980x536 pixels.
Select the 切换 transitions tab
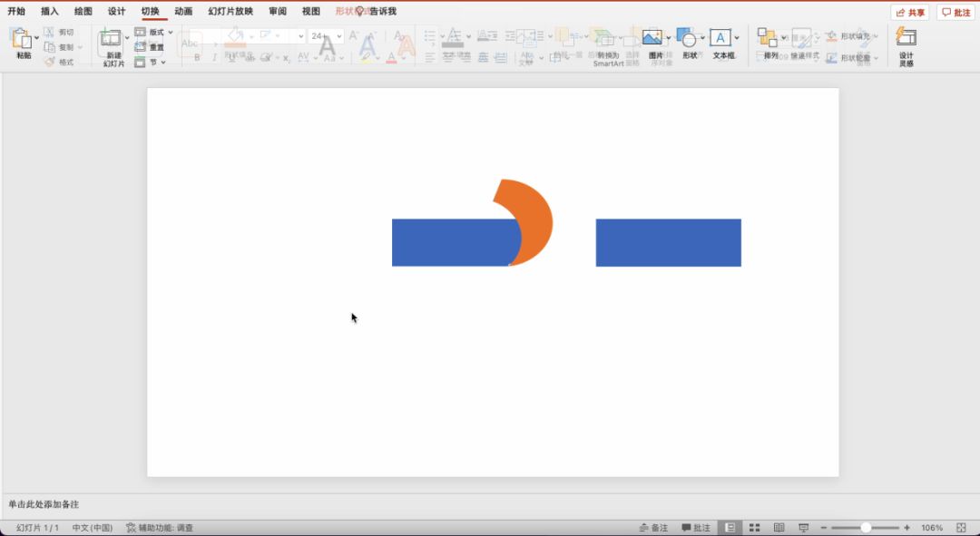click(150, 11)
